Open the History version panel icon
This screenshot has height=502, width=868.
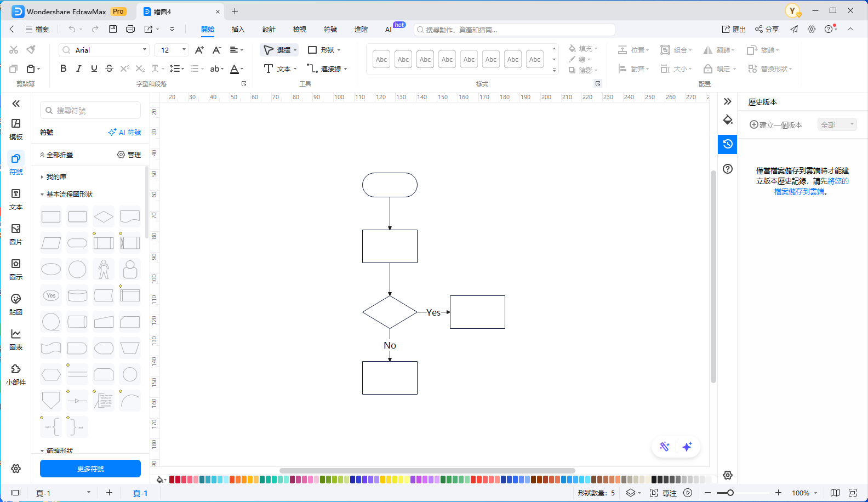[728, 144]
